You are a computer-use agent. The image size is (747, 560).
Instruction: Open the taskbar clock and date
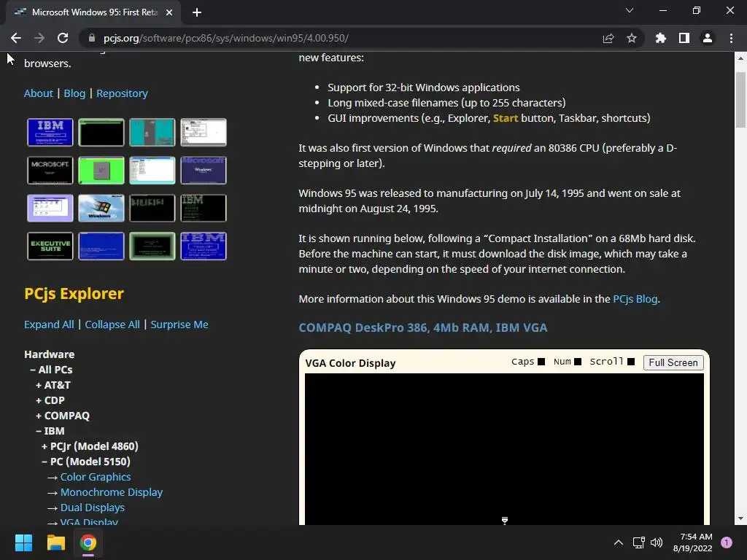(x=693, y=542)
